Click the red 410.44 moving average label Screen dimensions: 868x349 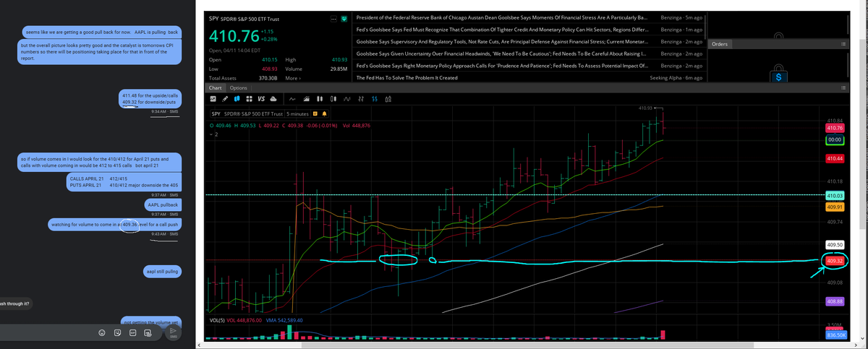[835, 158]
